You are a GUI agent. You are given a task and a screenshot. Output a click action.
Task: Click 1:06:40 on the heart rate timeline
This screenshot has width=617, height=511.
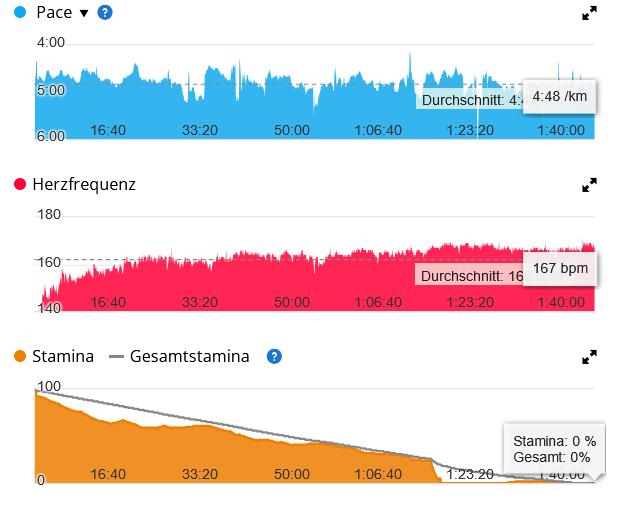379,301
